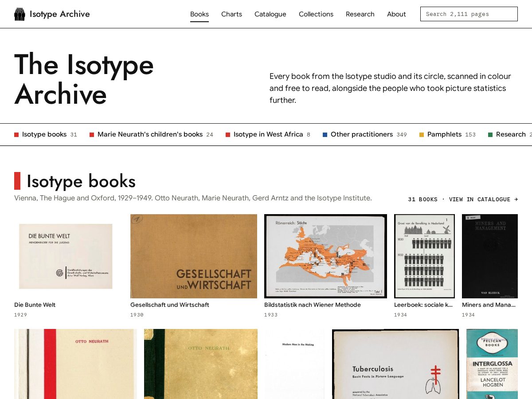532x399 pixels.
Task: Jump to Isotype books category
Action: tap(46, 134)
